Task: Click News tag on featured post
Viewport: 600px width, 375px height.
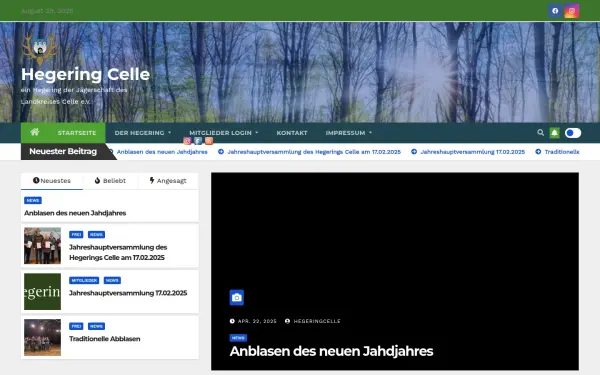Action: [x=238, y=338]
